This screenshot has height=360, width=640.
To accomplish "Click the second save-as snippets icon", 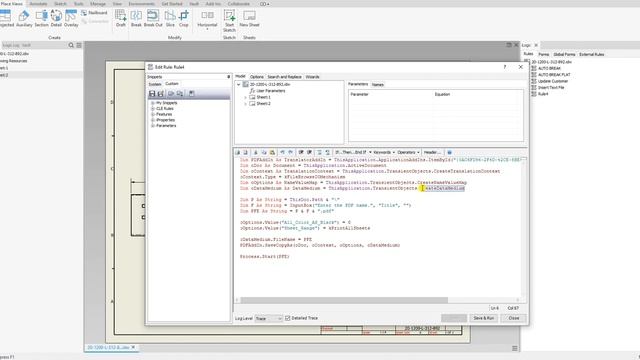I will [x=161, y=94].
